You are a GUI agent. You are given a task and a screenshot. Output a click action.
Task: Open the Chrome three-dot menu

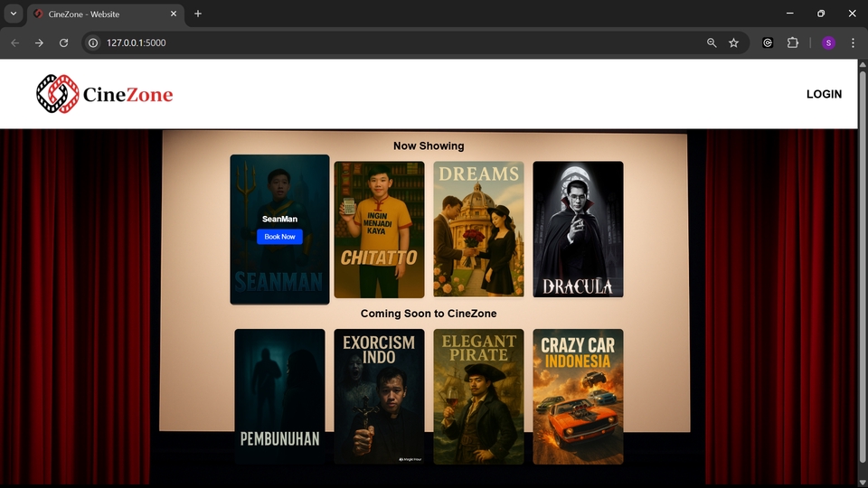(853, 42)
